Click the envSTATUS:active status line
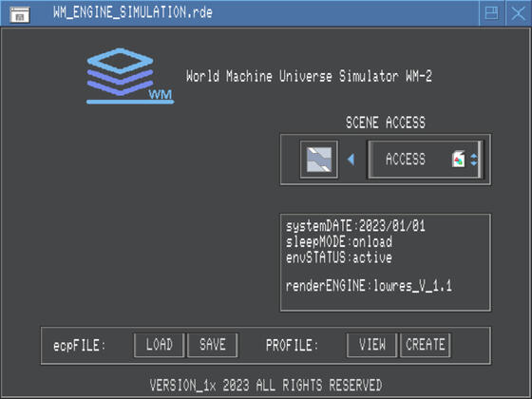 [339, 257]
